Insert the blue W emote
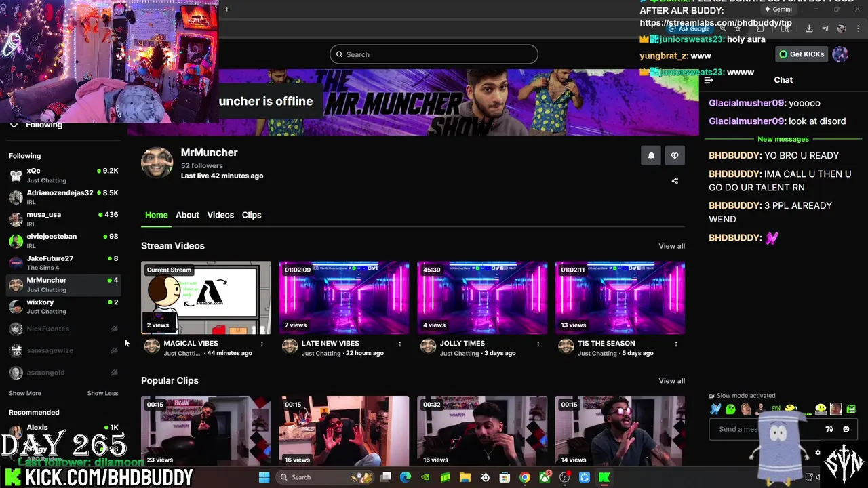Image resolution: width=868 pixels, height=488 pixels. click(x=715, y=409)
